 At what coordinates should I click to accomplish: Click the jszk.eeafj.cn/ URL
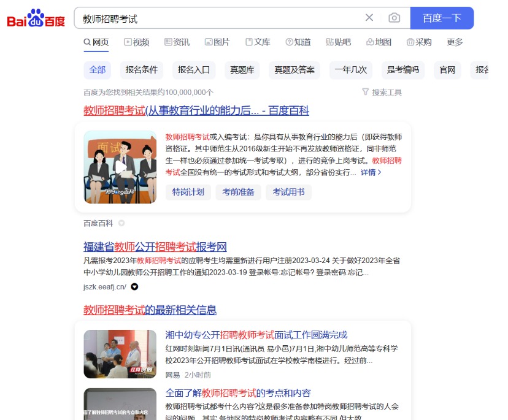click(x=105, y=286)
